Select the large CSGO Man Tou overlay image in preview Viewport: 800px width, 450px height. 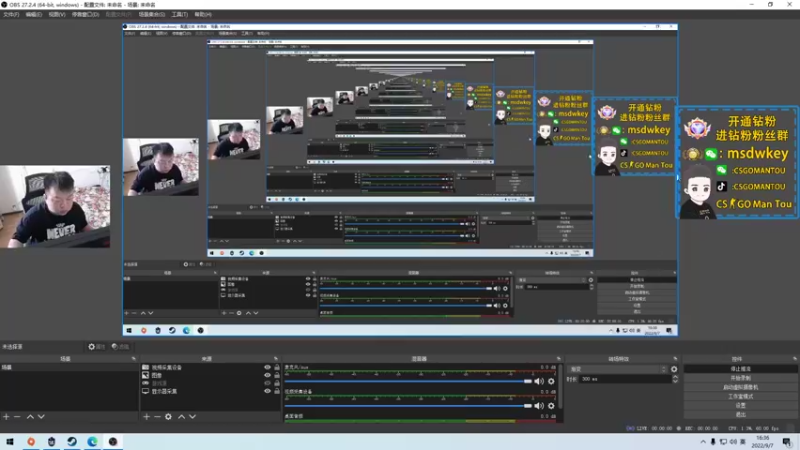(x=737, y=163)
